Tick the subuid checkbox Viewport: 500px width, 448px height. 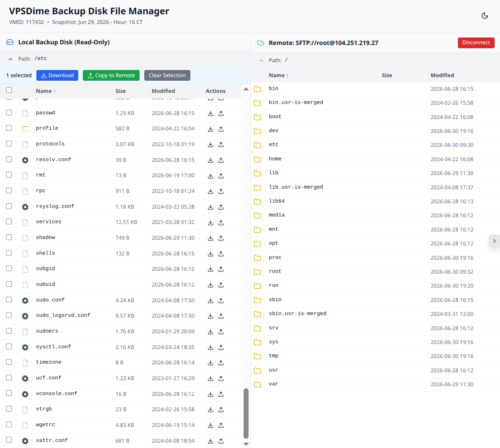tap(9, 284)
